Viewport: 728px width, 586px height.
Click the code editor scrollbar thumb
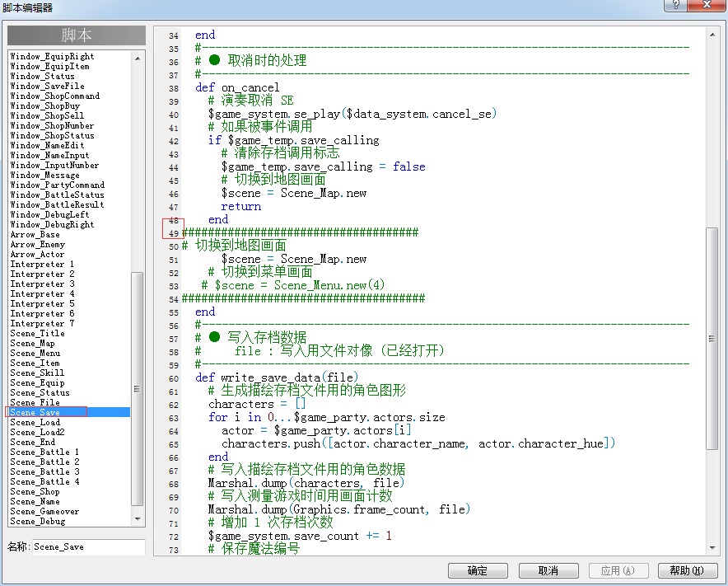(712, 338)
